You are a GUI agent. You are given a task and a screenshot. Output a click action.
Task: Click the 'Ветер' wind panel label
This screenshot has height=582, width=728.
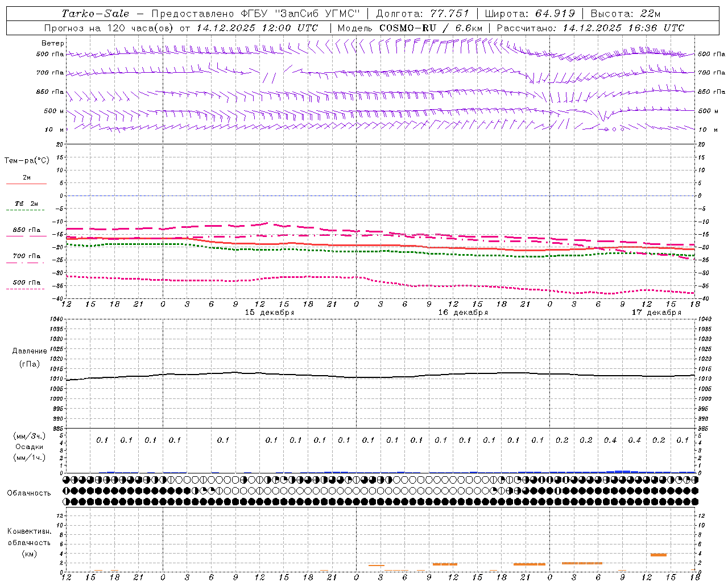click(53, 43)
